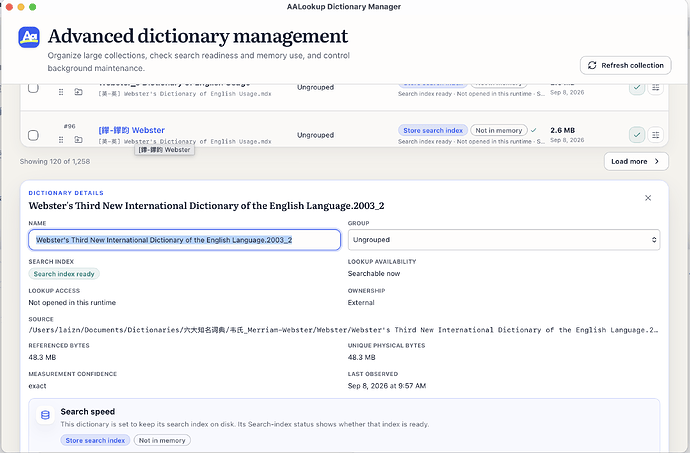Click the Search index ready status badge
This screenshot has height=453, width=690.
64,274
